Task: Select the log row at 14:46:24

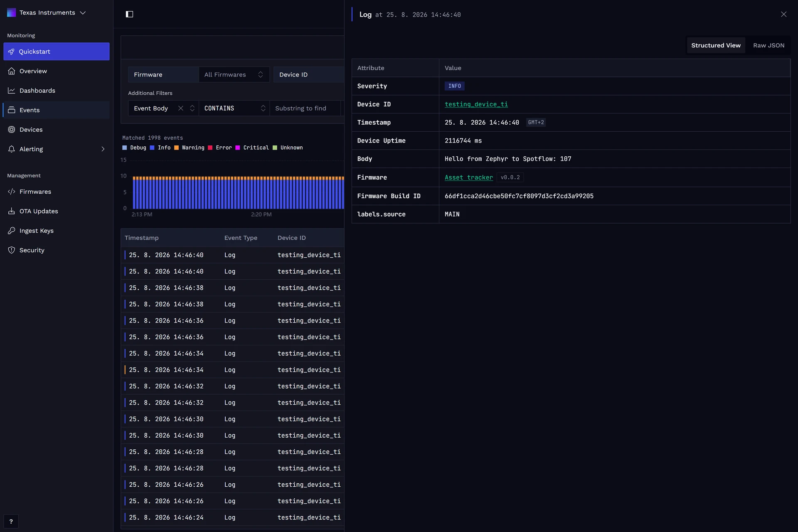Action: point(232,517)
